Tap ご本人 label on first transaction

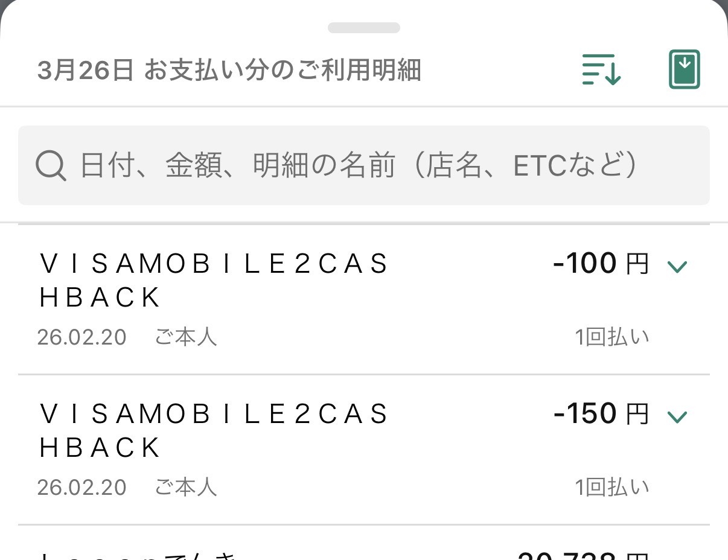(x=185, y=337)
